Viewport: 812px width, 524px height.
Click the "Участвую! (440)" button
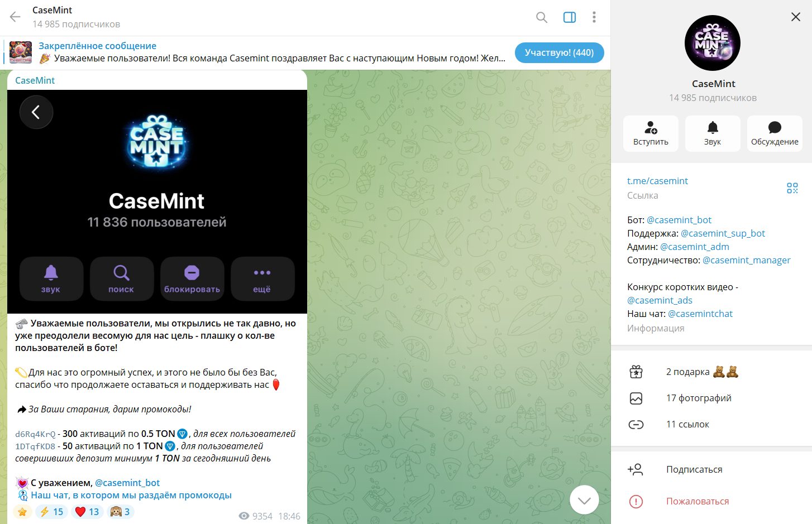click(x=559, y=52)
